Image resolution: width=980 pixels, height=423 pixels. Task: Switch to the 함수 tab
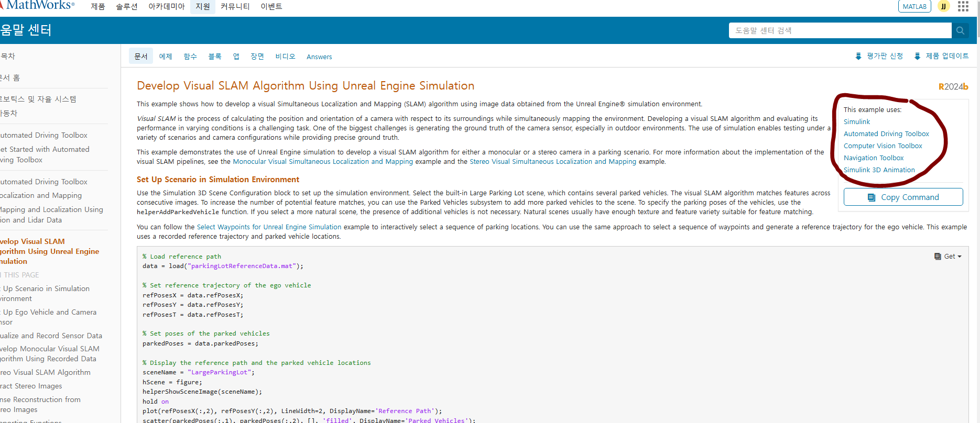pos(190,56)
